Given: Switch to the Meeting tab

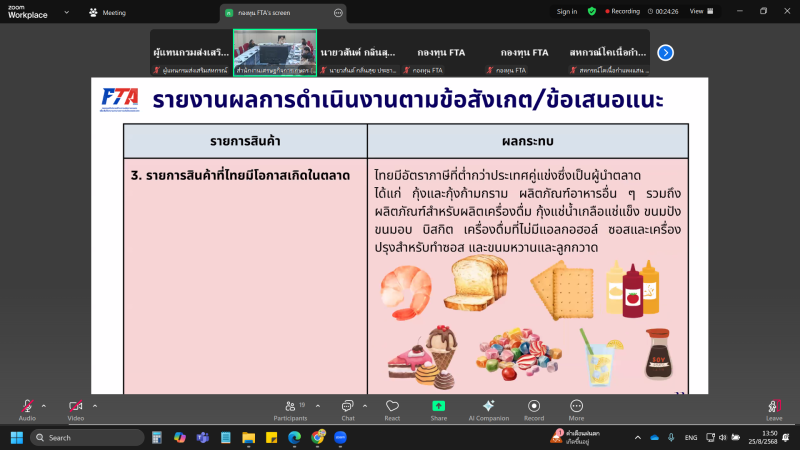Looking at the screenshot, I should [108, 13].
